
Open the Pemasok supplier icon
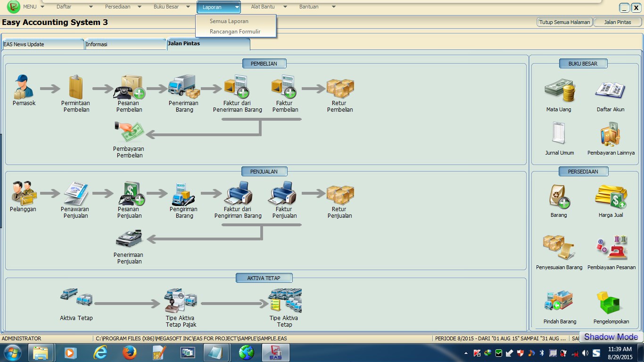pyautogui.click(x=24, y=87)
